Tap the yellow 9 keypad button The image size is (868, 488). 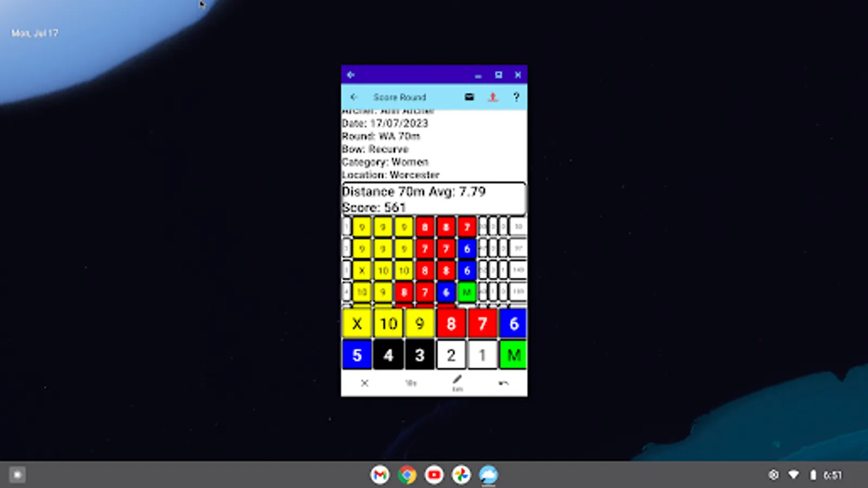click(x=420, y=324)
